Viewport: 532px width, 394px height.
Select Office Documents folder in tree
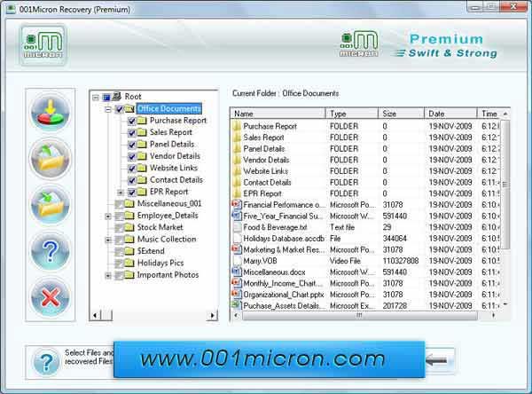pos(169,108)
